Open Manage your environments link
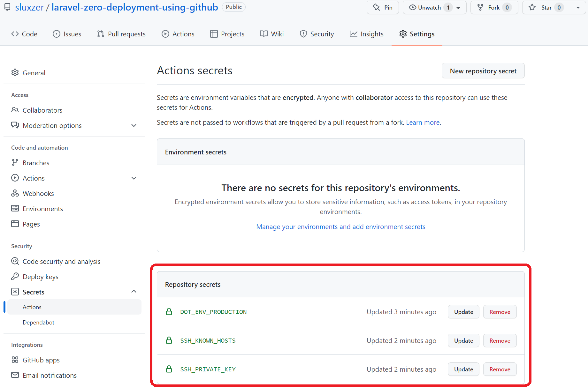 click(x=341, y=227)
